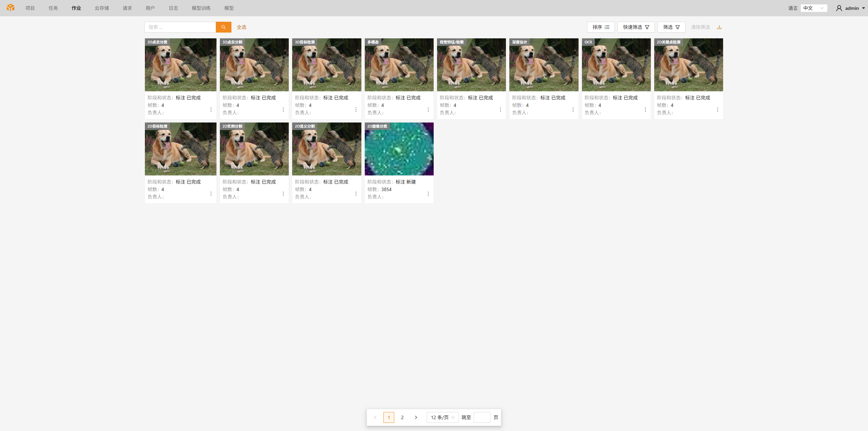Open the 作业 tab

[76, 8]
